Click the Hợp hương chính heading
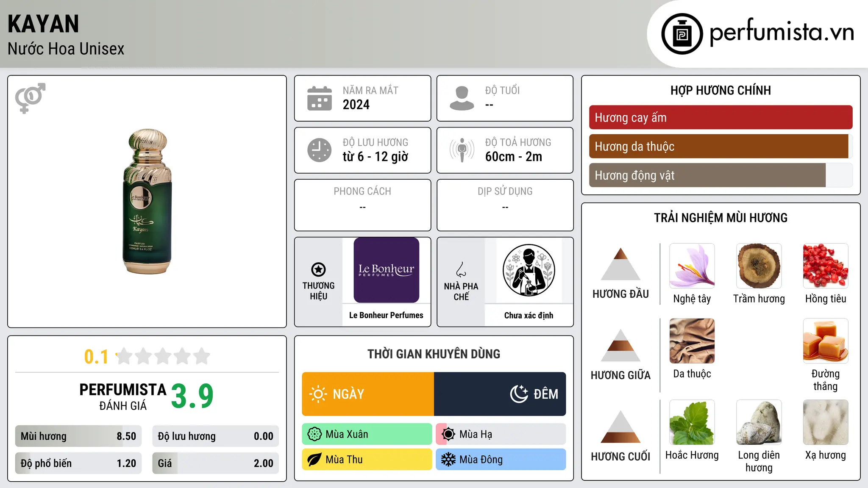 721,90
